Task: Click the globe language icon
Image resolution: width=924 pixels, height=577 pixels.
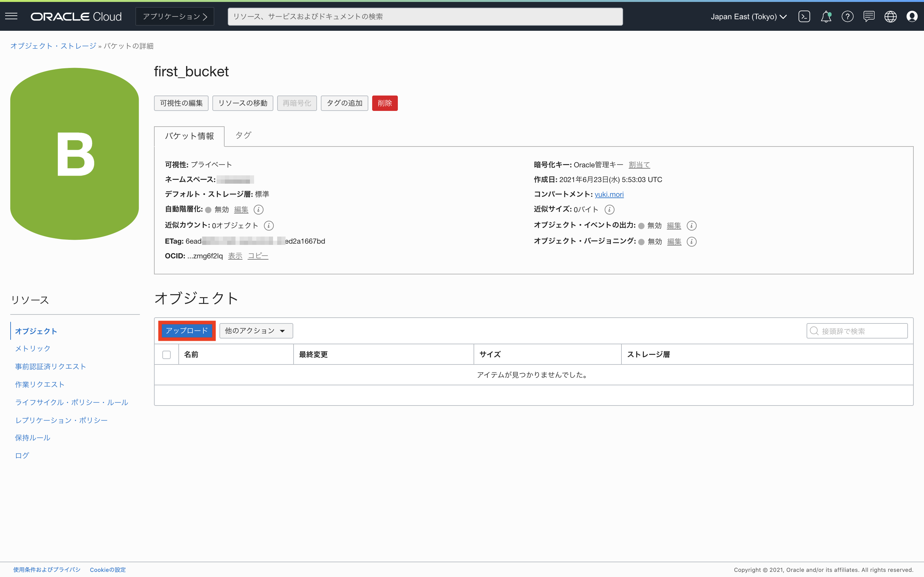Action: click(890, 16)
